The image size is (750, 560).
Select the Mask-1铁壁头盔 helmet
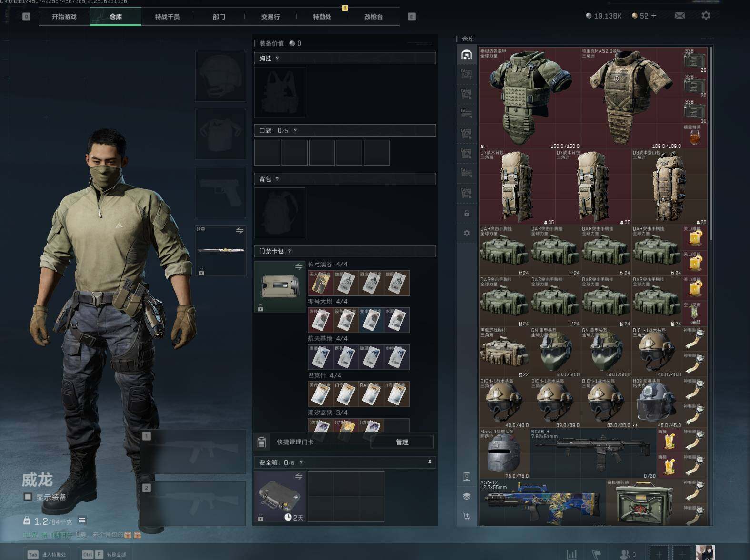click(504, 453)
